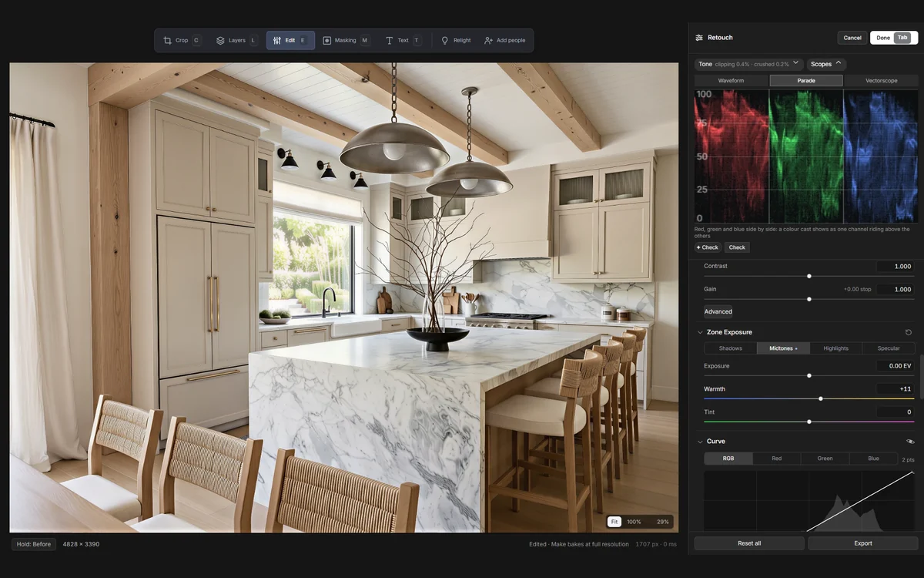Select the Shadows zone
The width and height of the screenshot is (924, 578).
pyautogui.click(x=730, y=348)
